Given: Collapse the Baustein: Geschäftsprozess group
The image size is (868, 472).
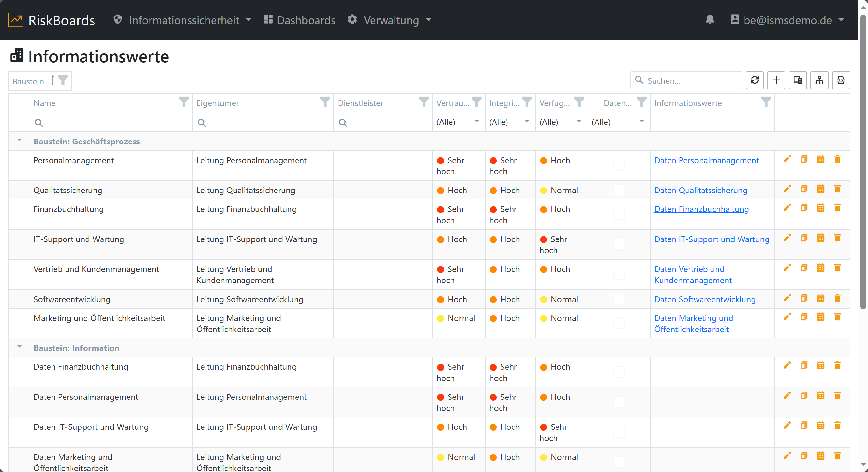Looking at the screenshot, I should coord(19,141).
